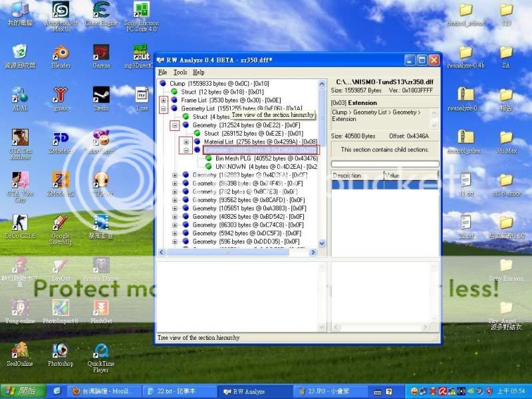Image resolution: width=532 pixels, height=399 pixels.
Task: Launch the Photoshop desktop shortcut
Action: click(x=61, y=351)
